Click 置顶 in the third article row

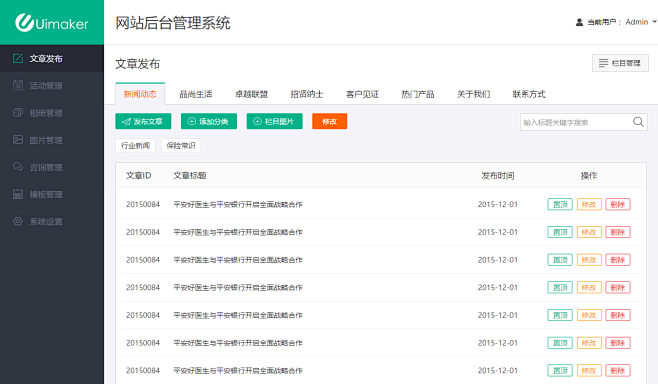pyautogui.click(x=560, y=260)
